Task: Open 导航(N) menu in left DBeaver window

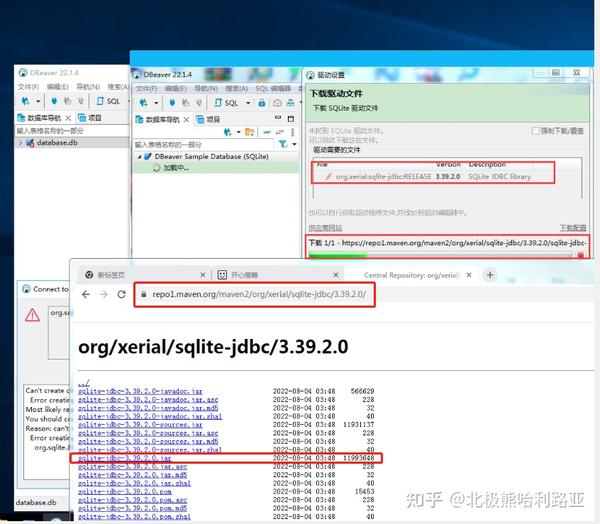Action: tap(88, 87)
